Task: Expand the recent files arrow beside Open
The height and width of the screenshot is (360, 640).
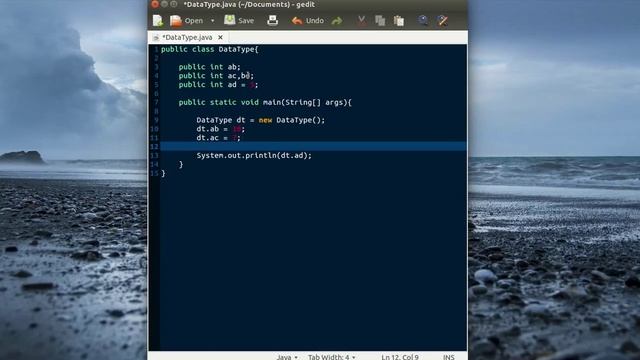Action: tap(213, 20)
